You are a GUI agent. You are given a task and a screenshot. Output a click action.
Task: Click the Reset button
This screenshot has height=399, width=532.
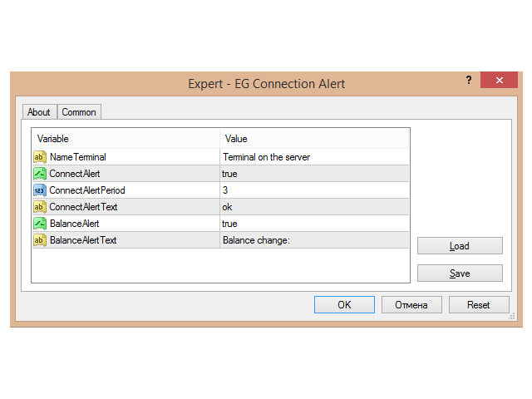click(479, 305)
